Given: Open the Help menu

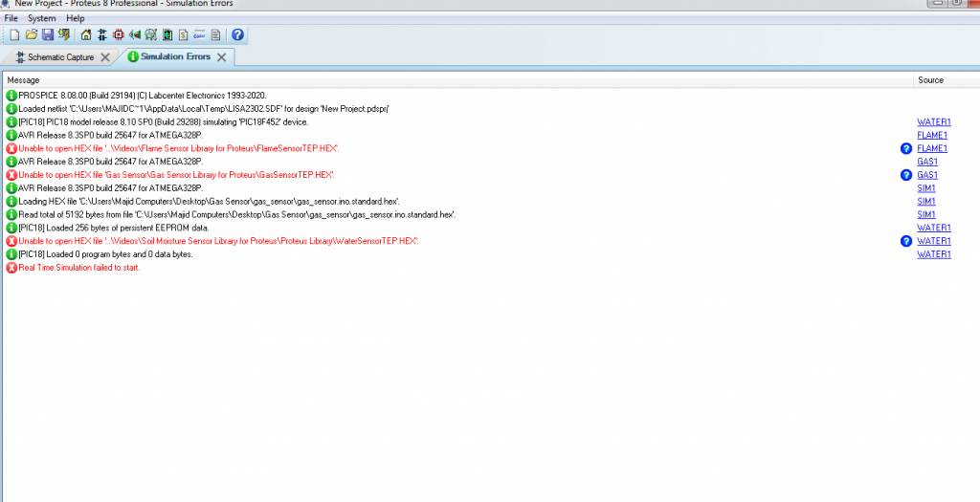Looking at the screenshot, I should tap(75, 18).
